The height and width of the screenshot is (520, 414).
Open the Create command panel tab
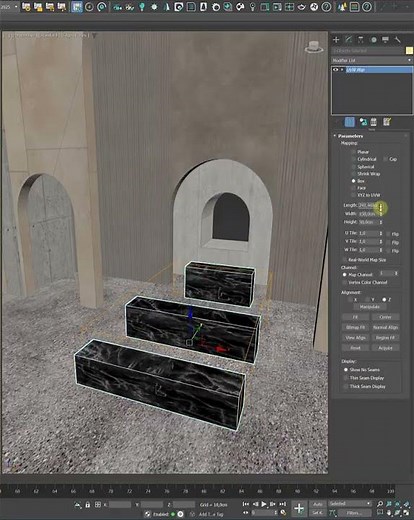(x=336, y=40)
